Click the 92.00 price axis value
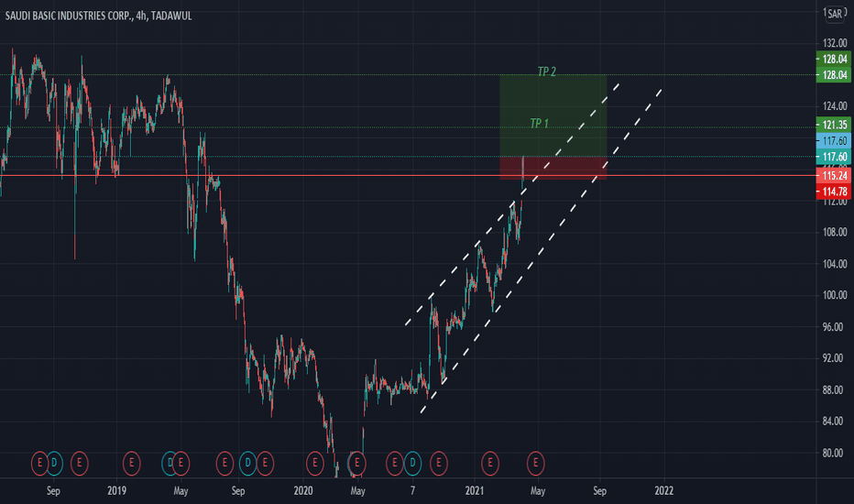Image resolution: width=854 pixels, height=504 pixels. coord(835,358)
